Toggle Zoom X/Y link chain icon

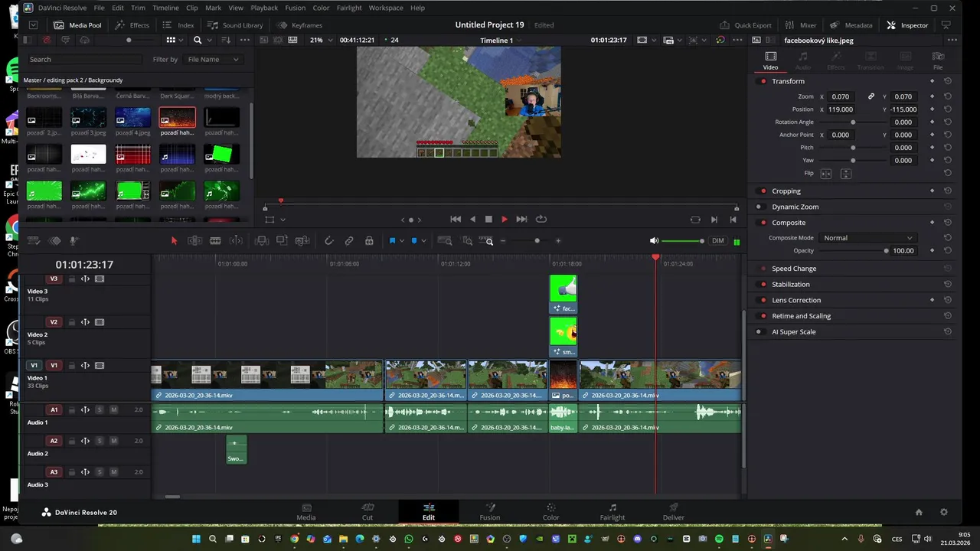click(871, 96)
